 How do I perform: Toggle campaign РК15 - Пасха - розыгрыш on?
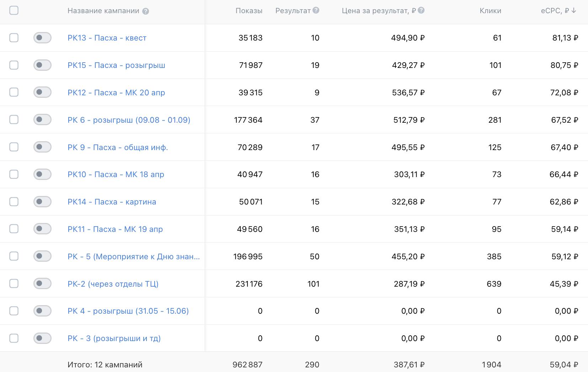coord(42,65)
